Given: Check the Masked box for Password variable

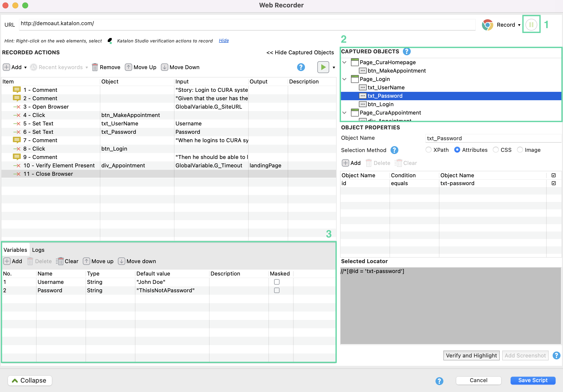Looking at the screenshot, I should 277,290.
